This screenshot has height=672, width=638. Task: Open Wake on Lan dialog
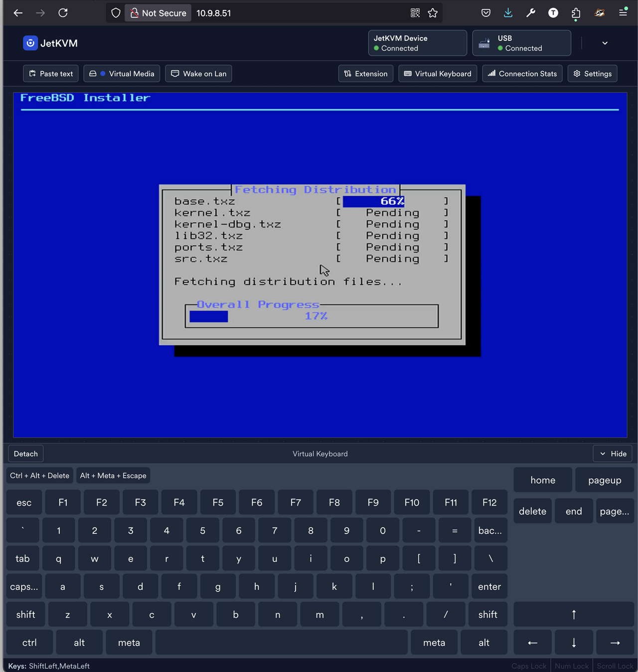coord(198,74)
